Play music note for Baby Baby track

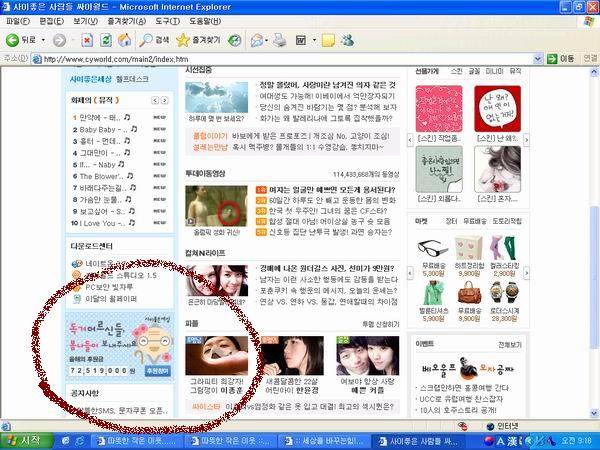click(x=134, y=129)
